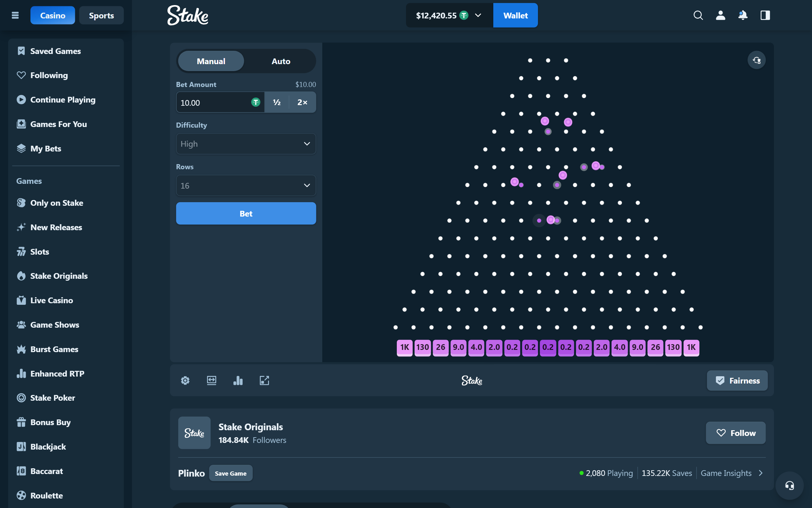This screenshot has height=508, width=812.
Task: Click the Stake Originals provider logo
Action: pyautogui.click(x=194, y=433)
